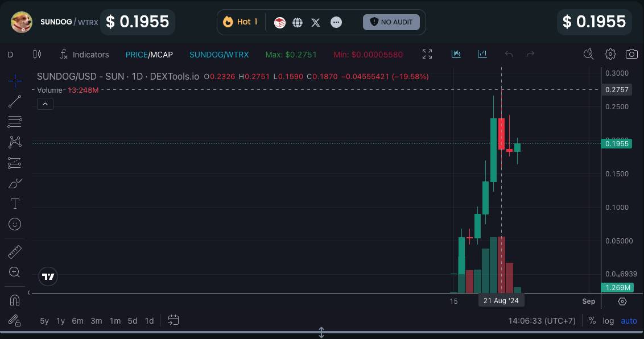Click the 21 Aug '24 date marker

[x=501, y=301]
